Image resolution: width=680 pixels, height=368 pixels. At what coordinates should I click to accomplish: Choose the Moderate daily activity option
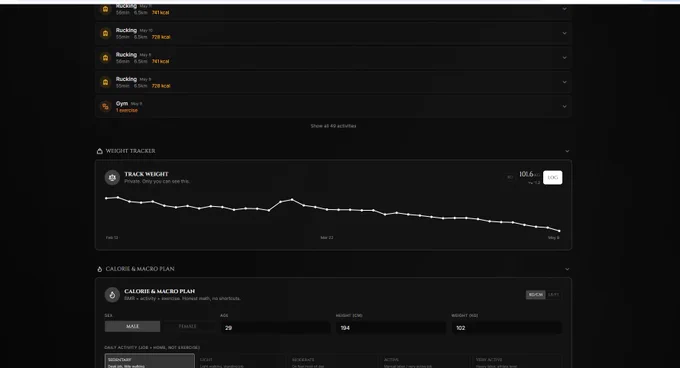click(333, 361)
